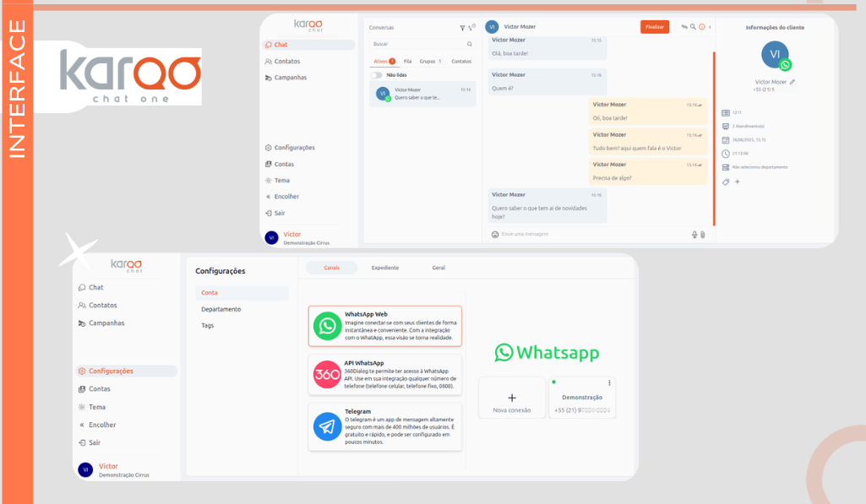Add a tag with the plus icon
Screen dimensions: 866x504
click(737, 182)
